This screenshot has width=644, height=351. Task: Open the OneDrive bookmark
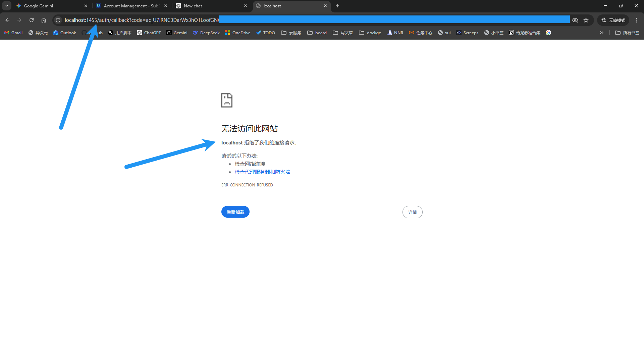237,33
